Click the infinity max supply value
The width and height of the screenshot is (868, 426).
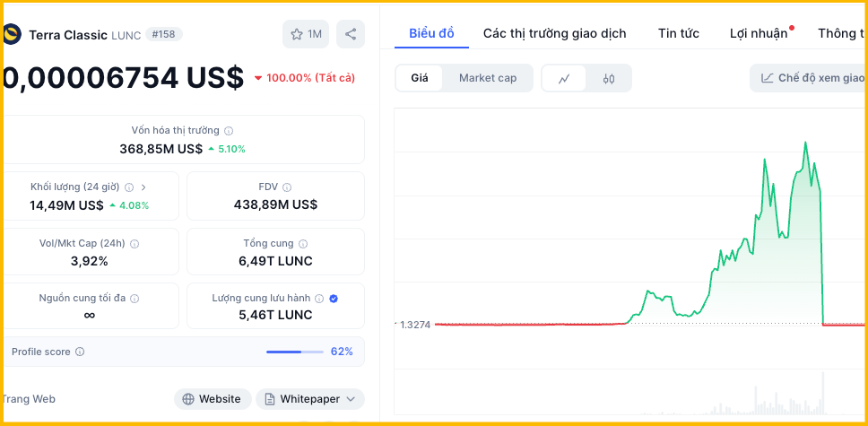point(89,315)
